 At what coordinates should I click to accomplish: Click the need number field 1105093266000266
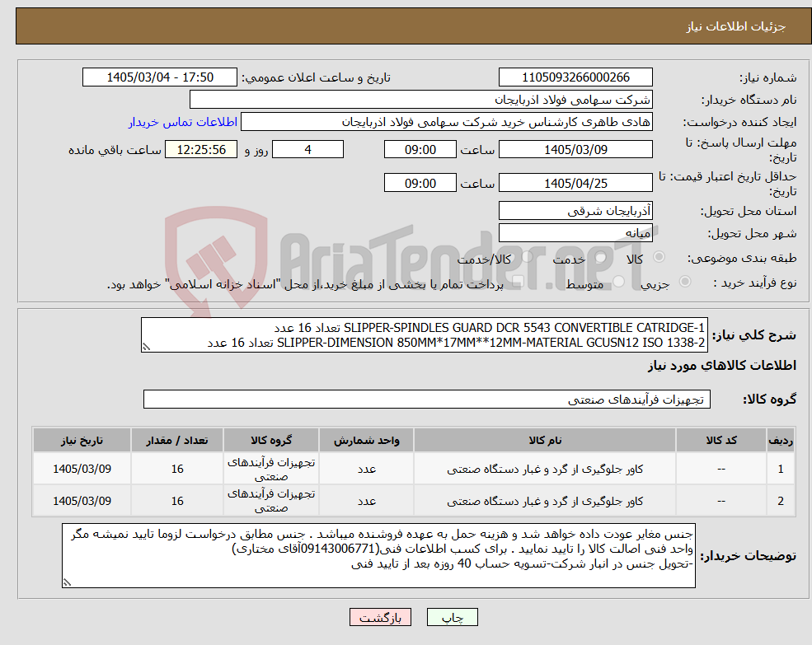coord(575,77)
